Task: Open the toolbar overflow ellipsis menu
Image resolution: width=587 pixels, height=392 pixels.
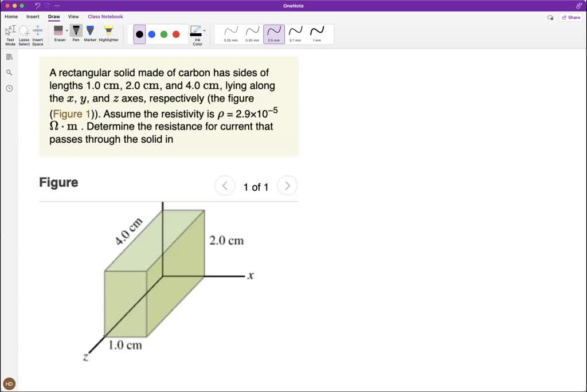Action: click(x=56, y=6)
